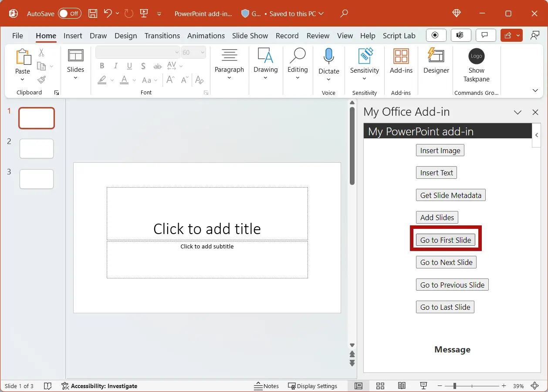Image resolution: width=548 pixels, height=392 pixels.
Task: Click the Format Painter brush icon
Action: point(41,80)
